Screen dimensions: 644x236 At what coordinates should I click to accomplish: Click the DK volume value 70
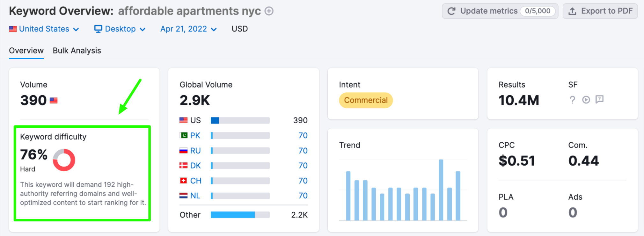point(303,166)
